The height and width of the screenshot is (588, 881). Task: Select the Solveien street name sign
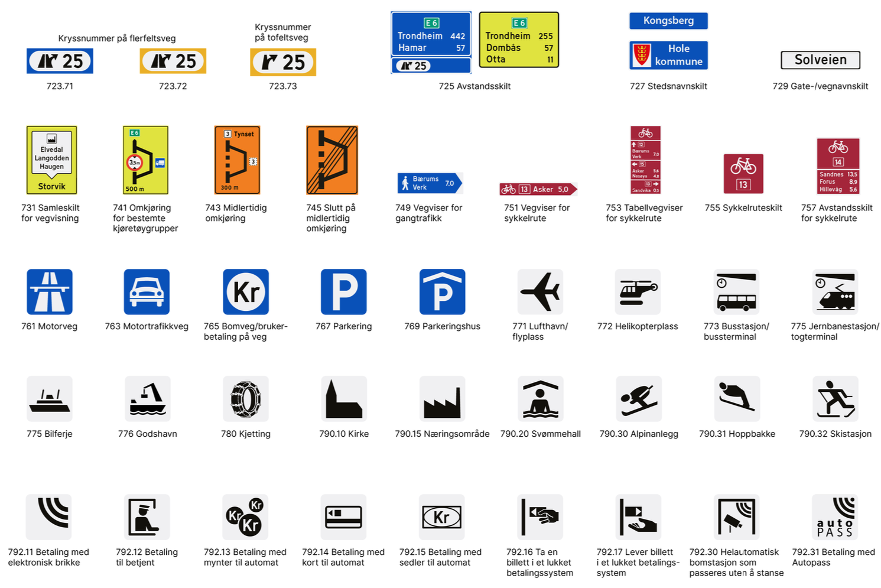tap(820, 60)
